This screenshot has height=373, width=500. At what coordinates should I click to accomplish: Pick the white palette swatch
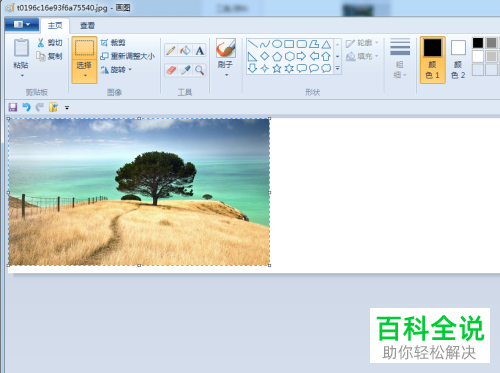[x=478, y=56]
